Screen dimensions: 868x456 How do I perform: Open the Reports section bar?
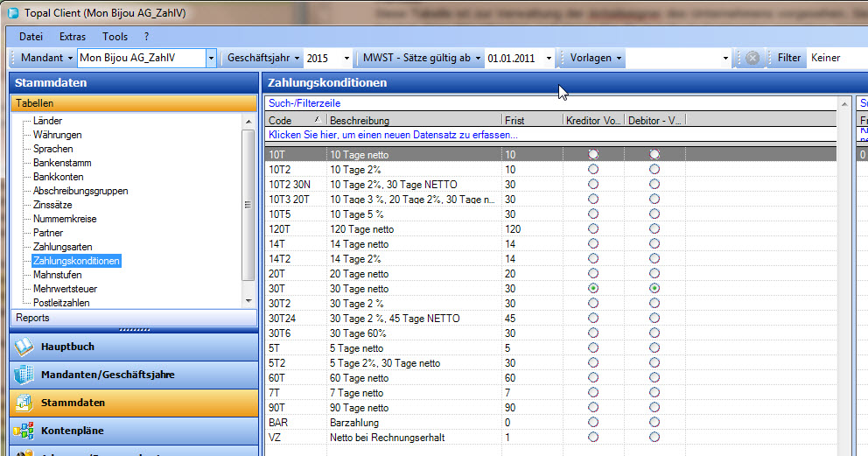pos(132,318)
